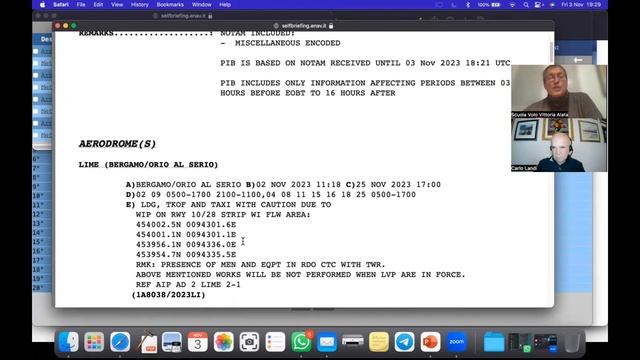The height and width of the screenshot is (360, 640).
Task: Open the Photos app in dock
Action: 224,342
